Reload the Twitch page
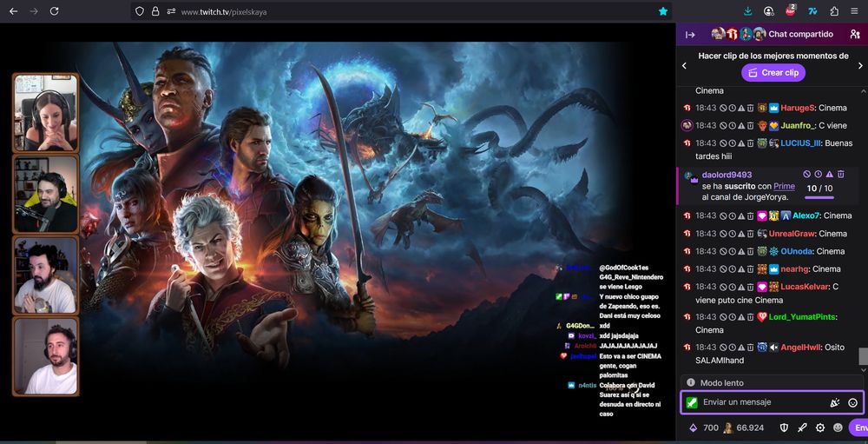The image size is (868, 444). [54, 11]
